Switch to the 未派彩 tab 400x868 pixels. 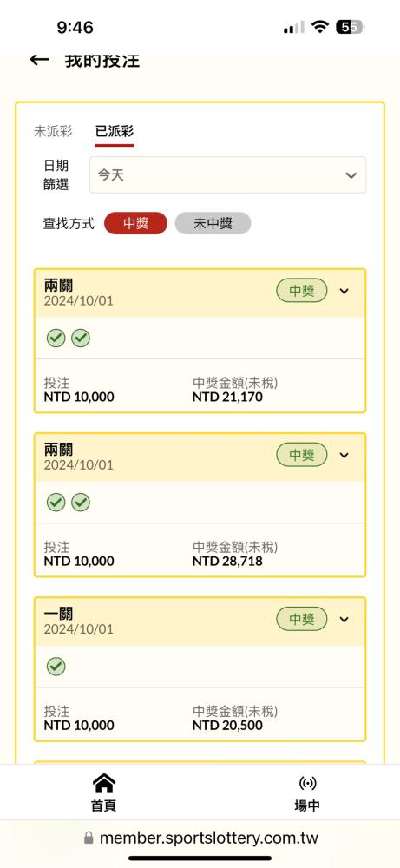click(53, 131)
